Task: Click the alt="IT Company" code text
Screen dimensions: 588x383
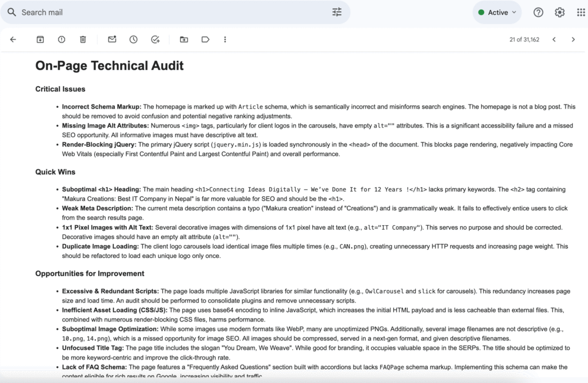Action: 392,228
